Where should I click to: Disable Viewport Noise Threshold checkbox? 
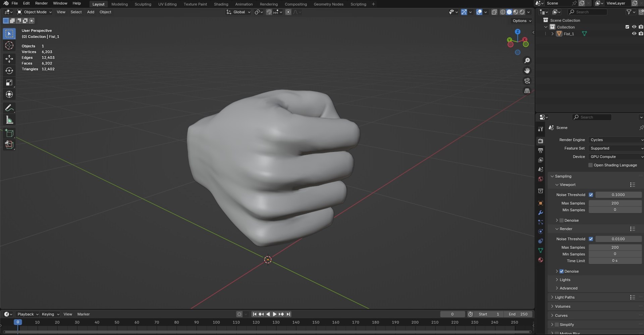pyautogui.click(x=591, y=195)
